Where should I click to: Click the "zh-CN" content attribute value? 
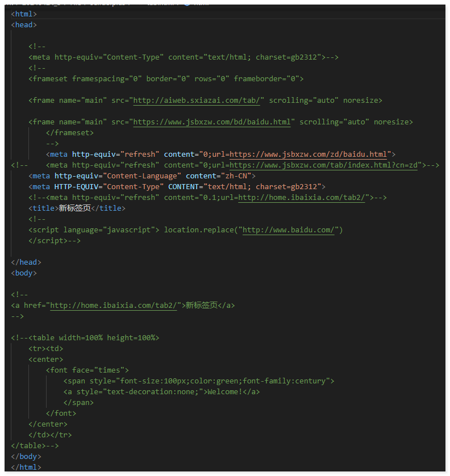pyautogui.click(x=233, y=176)
